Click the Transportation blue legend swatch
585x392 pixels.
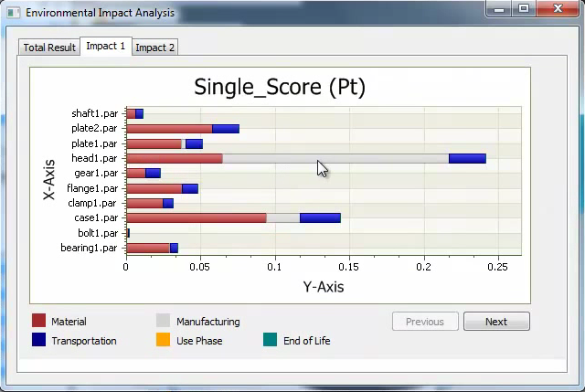coord(38,341)
